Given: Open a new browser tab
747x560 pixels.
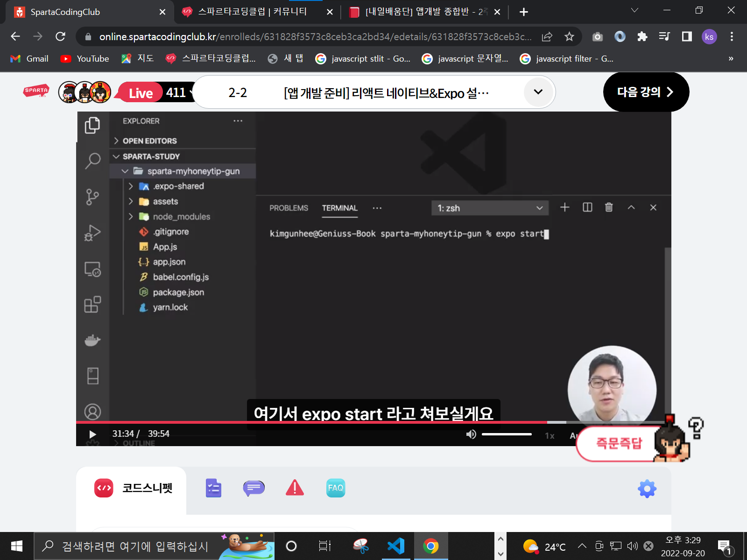Looking at the screenshot, I should click(524, 12).
